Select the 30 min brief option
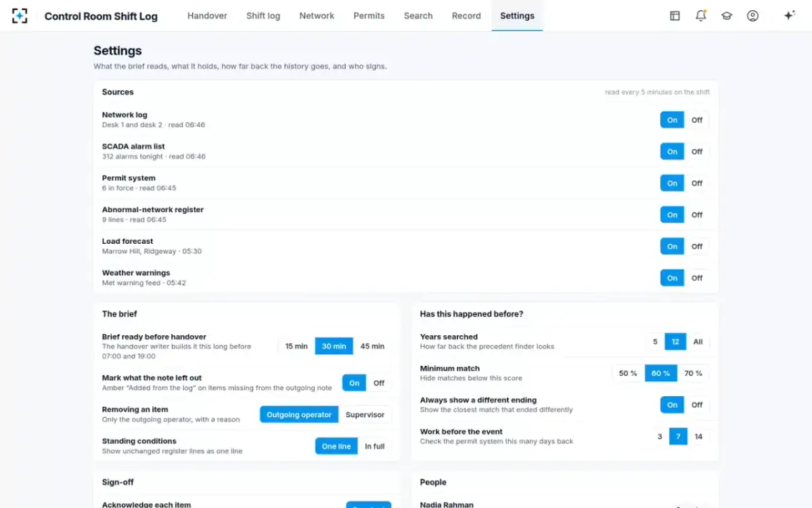 [x=334, y=346]
